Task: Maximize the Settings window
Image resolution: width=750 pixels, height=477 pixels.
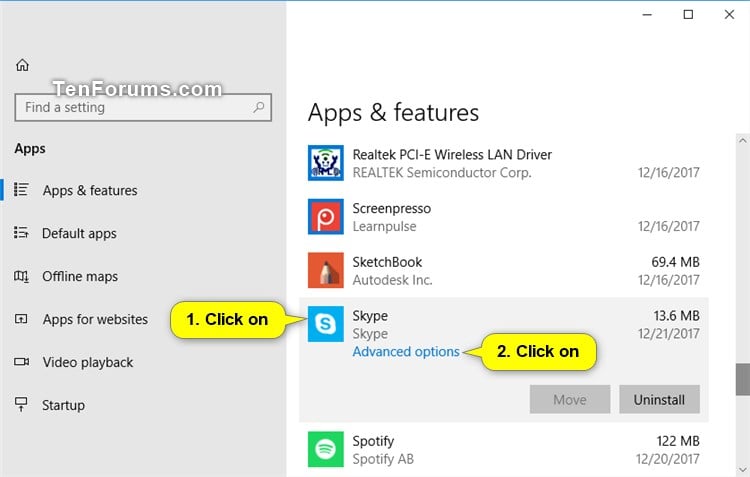Action: coord(688,15)
